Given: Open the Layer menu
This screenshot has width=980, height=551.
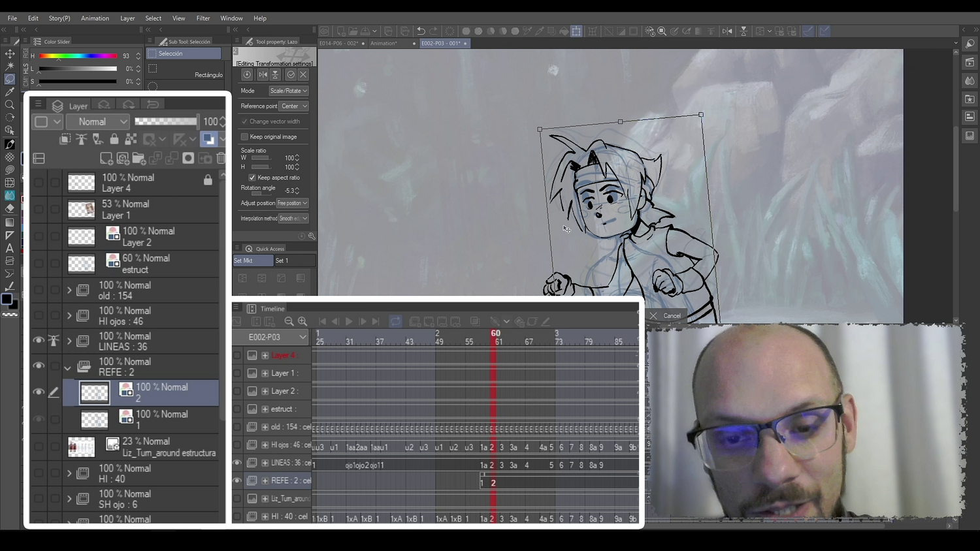Looking at the screenshot, I should [x=127, y=18].
